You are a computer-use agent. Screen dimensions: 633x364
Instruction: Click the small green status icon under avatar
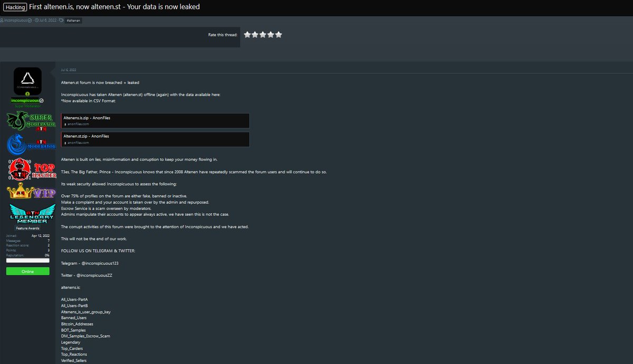click(27, 94)
